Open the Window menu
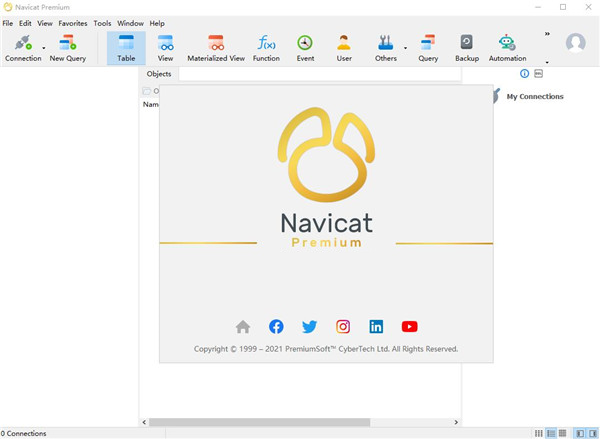Viewport: 600px width, 439px height. pyautogui.click(x=130, y=23)
